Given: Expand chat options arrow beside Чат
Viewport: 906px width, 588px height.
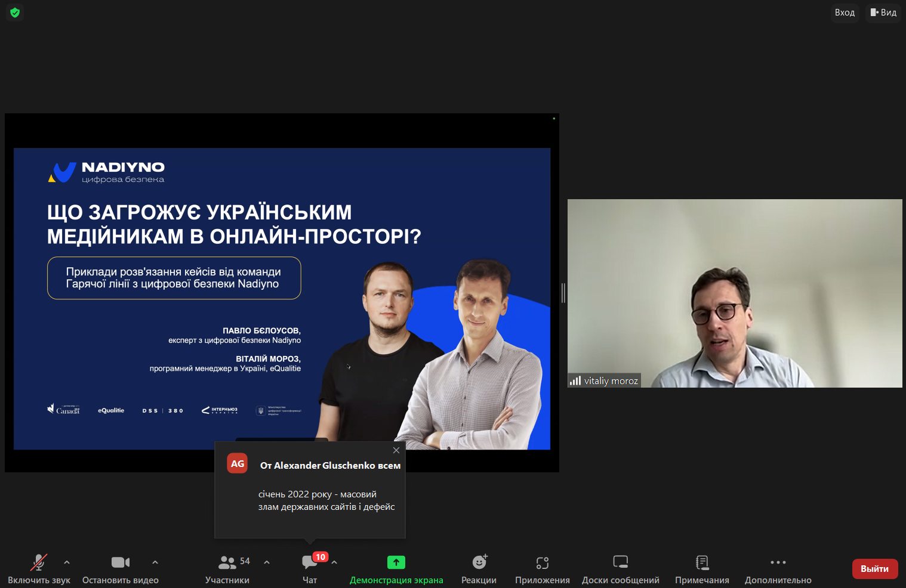Looking at the screenshot, I should [x=334, y=562].
